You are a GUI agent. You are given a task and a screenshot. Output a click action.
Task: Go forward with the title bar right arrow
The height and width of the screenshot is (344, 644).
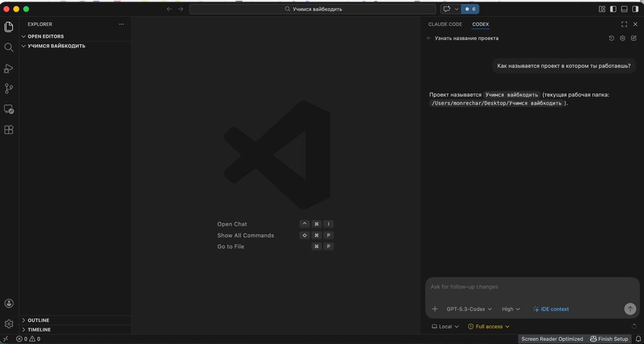pyautogui.click(x=181, y=9)
